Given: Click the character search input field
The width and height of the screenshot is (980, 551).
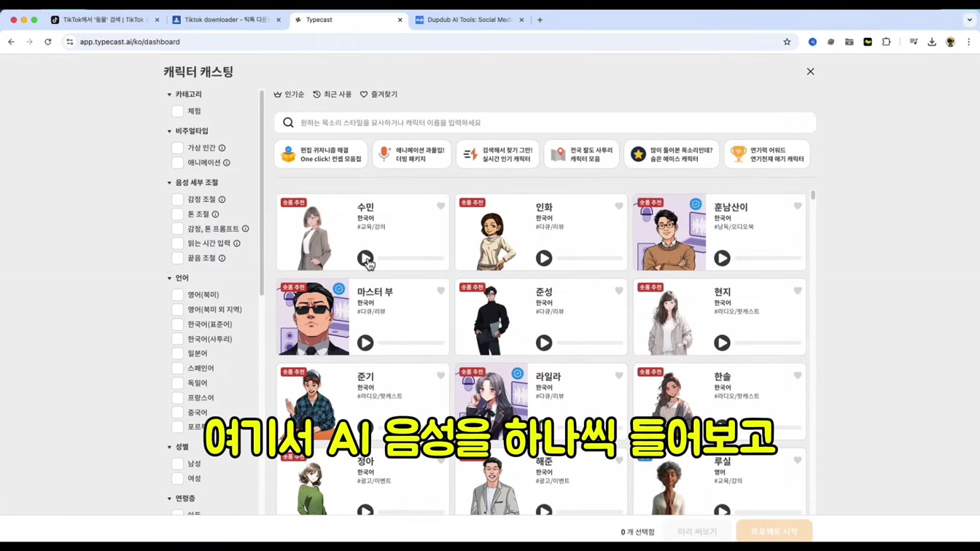Looking at the screenshot, I should click(x=545, y=122).
